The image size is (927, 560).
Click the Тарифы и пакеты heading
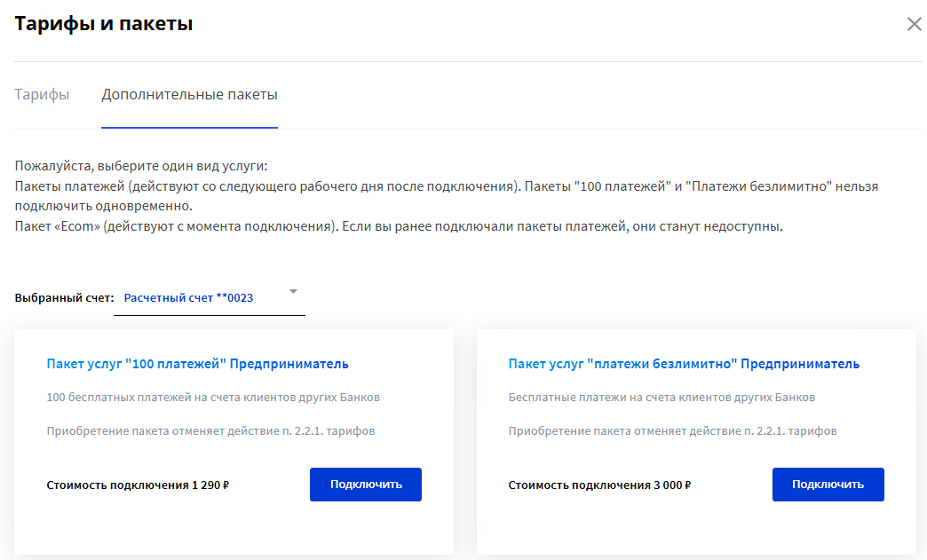click(x=104, y=24)
